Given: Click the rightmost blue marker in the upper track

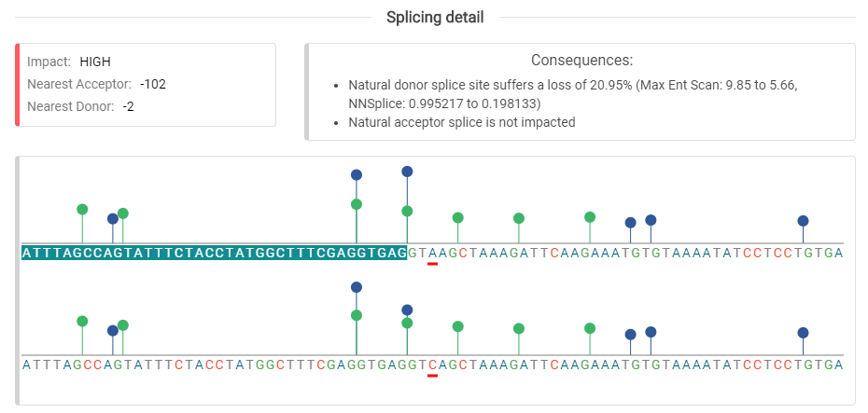Looking at the screenshot, I should click(803, 221).
